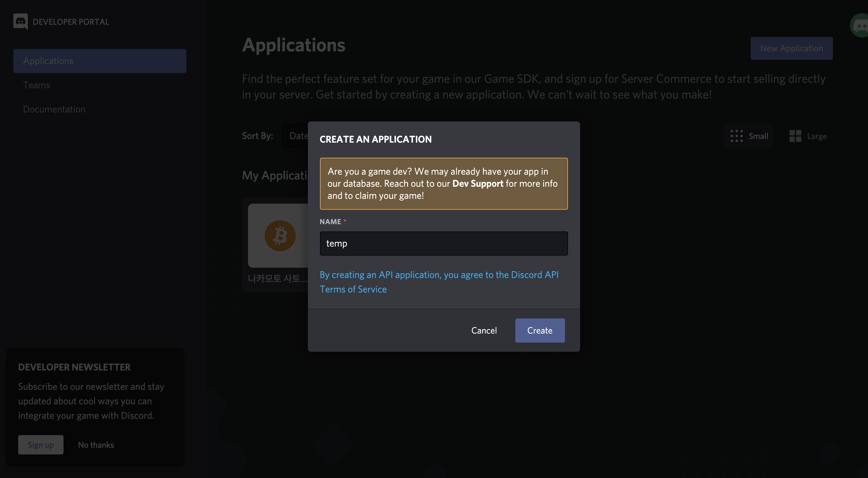Select the Small grid view icon
Image resolution: width=868 pixels, height=478 pixels.
point(736,136)
